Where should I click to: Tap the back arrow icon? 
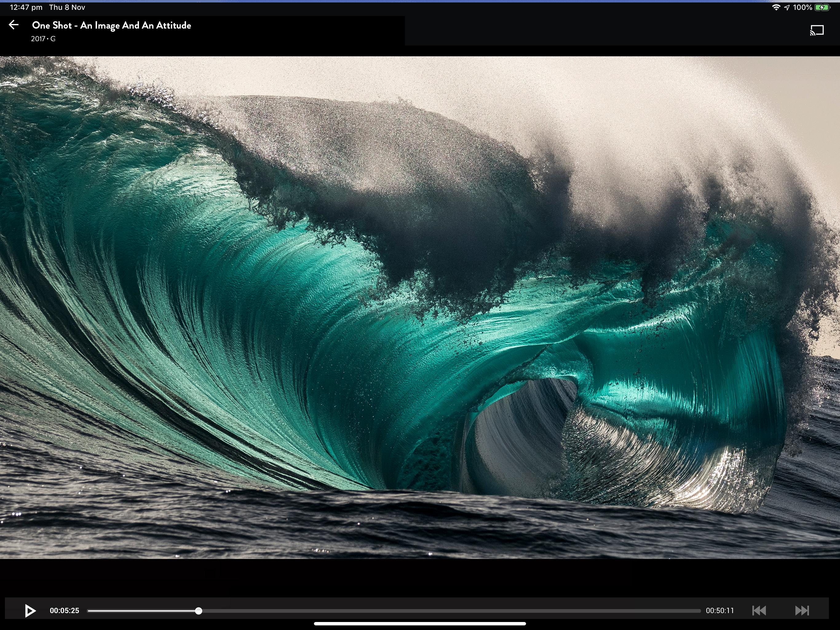click(x=14, y=25)
